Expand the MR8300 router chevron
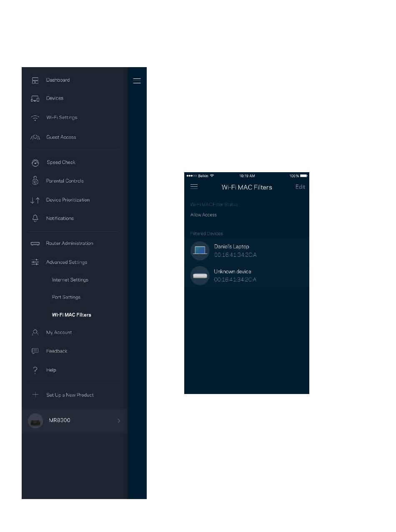The image size is (396, 532). click(119, 421)
